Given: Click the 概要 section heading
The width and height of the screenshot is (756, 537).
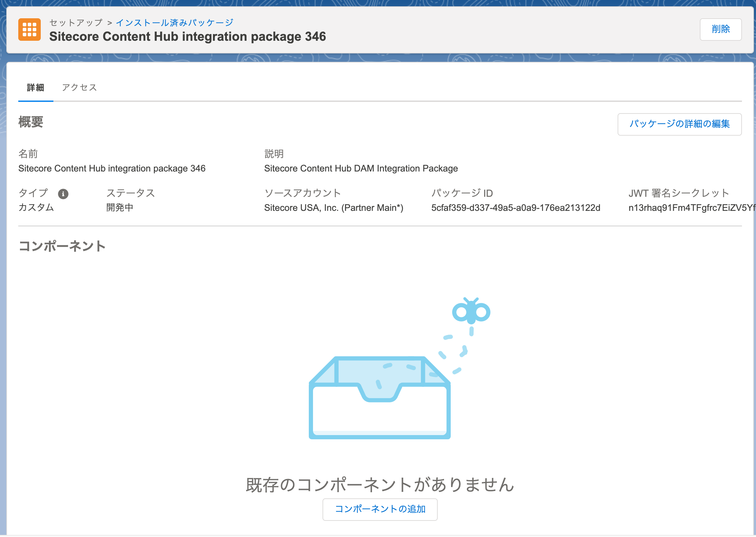Looking at the screenshot, I should pos(31,122).
